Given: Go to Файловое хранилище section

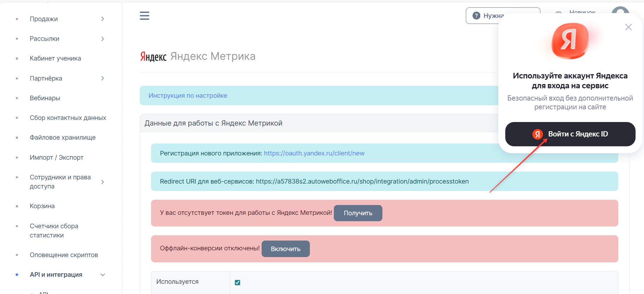Looking at the screenshot, I should coord(63,138).
